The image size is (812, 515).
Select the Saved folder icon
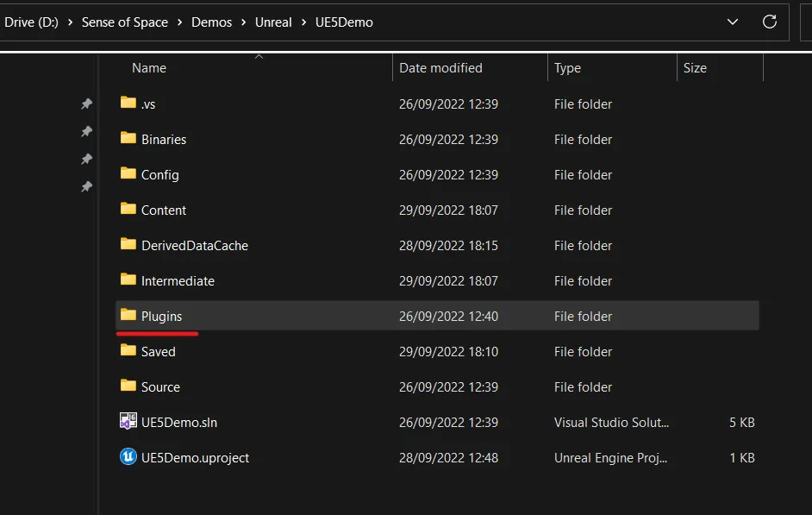pyautogui.click(x=128, y=350)
